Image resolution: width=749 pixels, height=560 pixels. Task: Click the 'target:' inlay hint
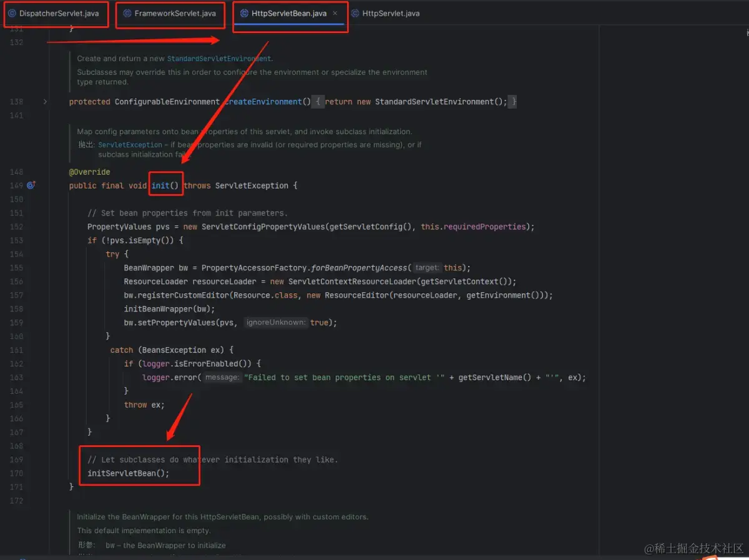[x=428, y=268]
